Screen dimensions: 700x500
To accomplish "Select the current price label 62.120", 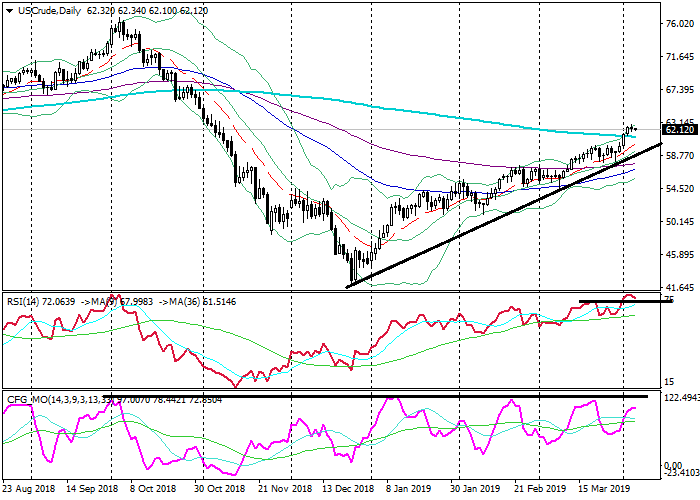I will (679, 130).
